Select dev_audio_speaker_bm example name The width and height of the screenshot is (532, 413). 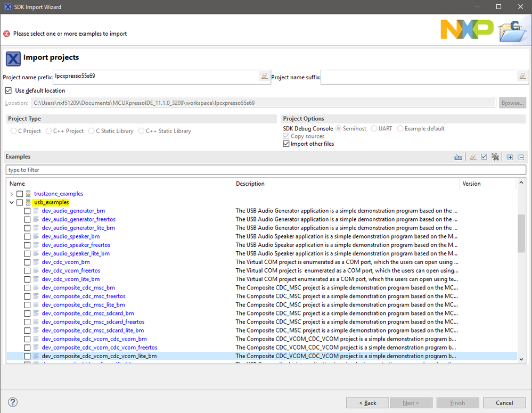(71, 236)
